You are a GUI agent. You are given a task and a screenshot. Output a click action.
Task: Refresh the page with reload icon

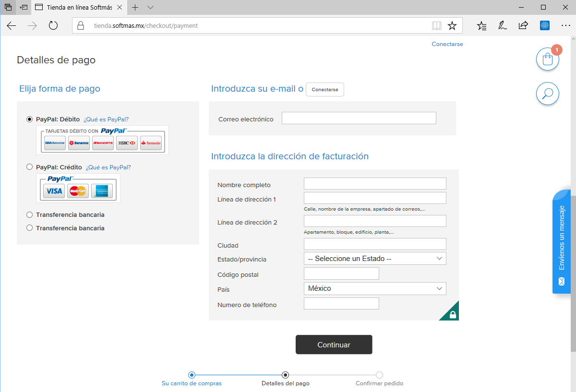pos(53,25)
